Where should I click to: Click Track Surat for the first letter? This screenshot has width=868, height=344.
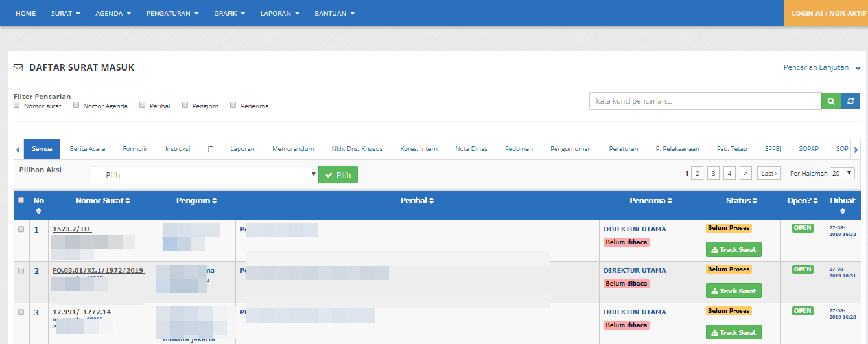point(733,249)
